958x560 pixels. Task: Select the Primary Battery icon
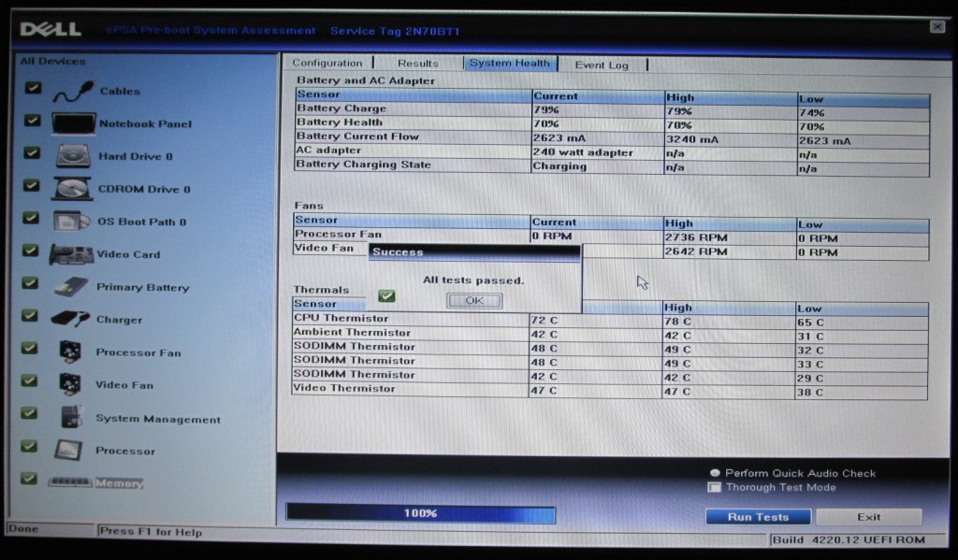pos(71,286)
